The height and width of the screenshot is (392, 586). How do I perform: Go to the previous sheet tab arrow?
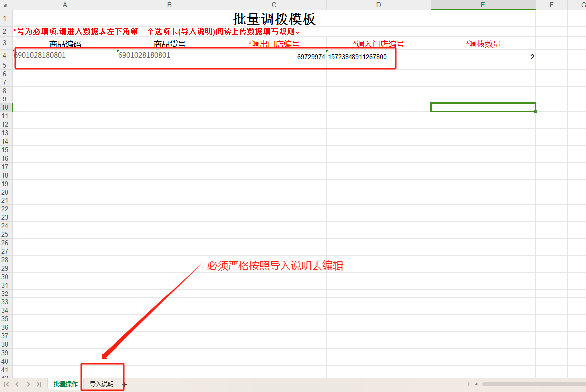coord(17,384)
